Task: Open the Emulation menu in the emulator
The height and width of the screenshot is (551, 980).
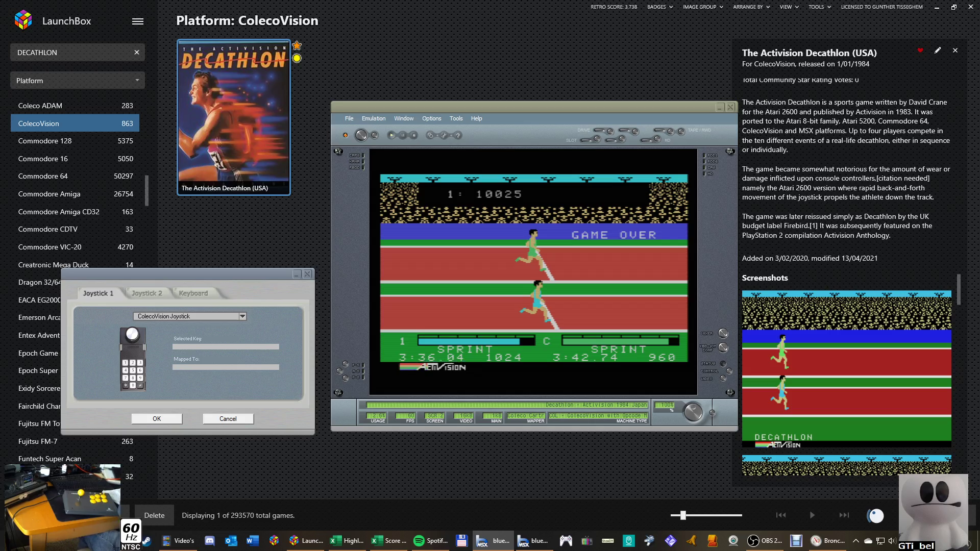Action: (373, 118)
